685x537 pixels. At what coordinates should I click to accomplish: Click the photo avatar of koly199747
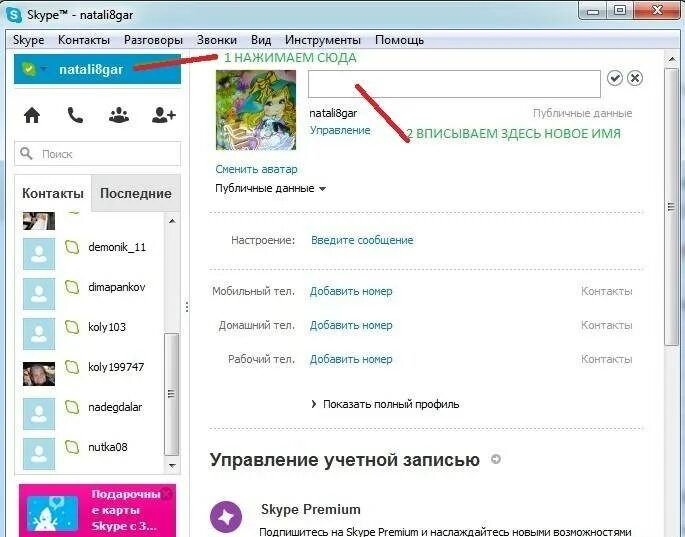pos(39,374)
